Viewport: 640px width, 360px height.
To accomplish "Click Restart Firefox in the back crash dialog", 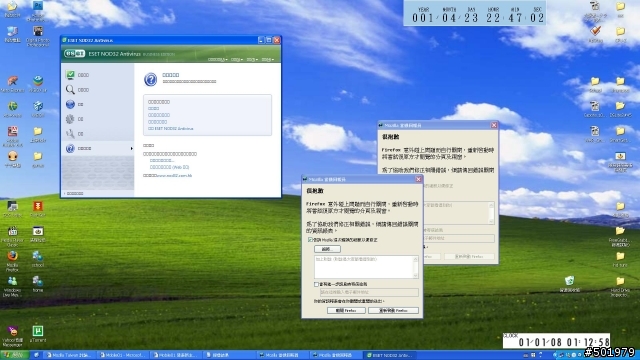I will coord(469,257).
